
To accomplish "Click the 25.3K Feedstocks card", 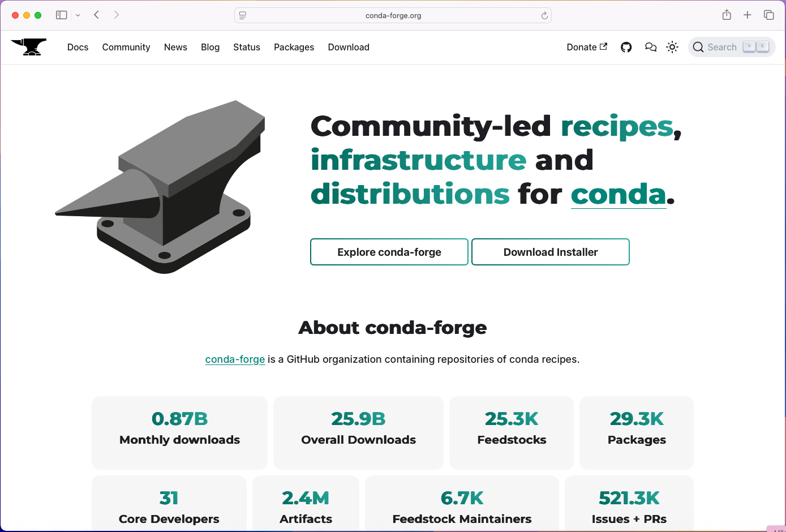I will tap(512, 433).
